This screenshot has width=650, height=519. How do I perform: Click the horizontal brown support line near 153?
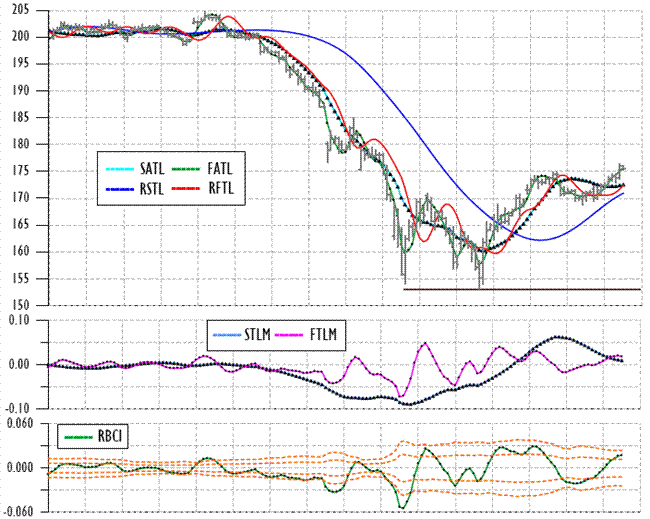522,289
